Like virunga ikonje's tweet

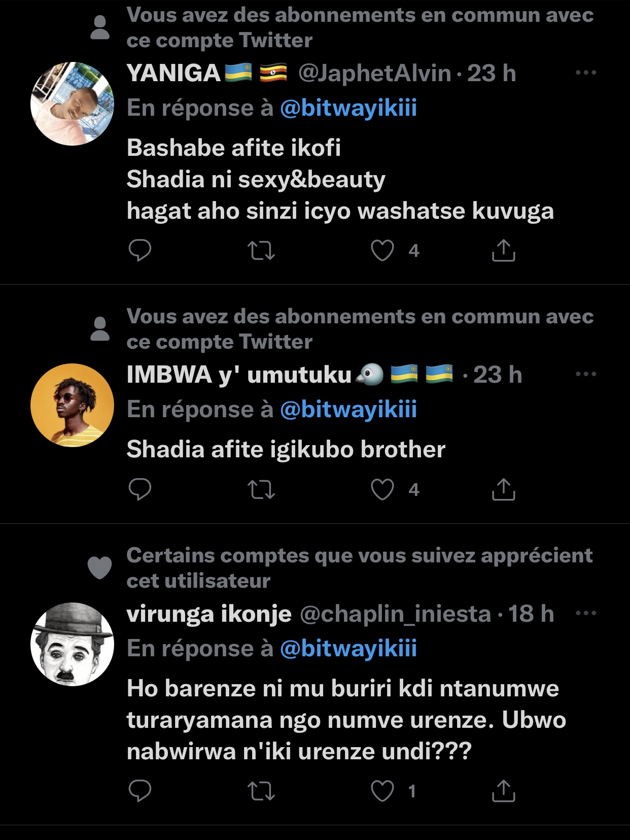point(382,791)
